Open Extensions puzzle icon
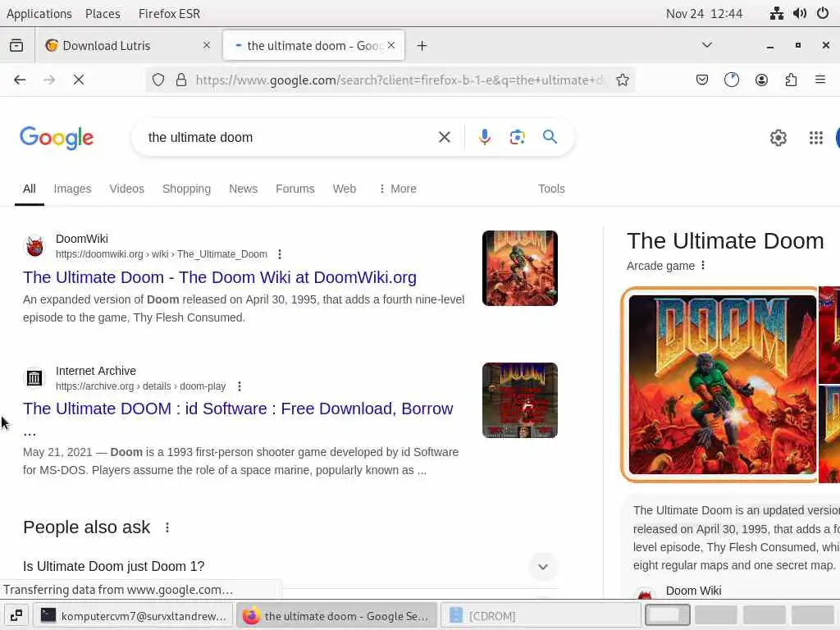 [x=791, y=80]
